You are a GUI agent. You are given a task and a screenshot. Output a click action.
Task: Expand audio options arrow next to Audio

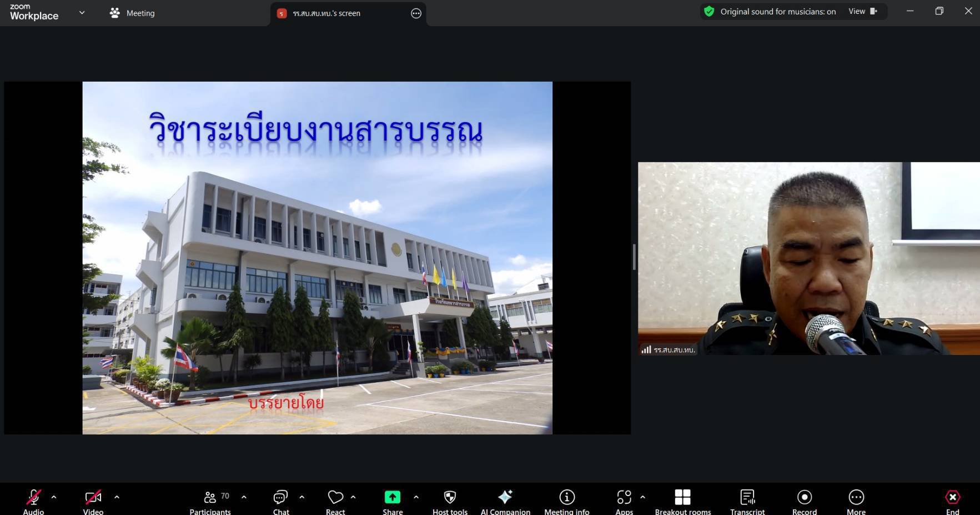pyautogui.click(x=54, y=497)
